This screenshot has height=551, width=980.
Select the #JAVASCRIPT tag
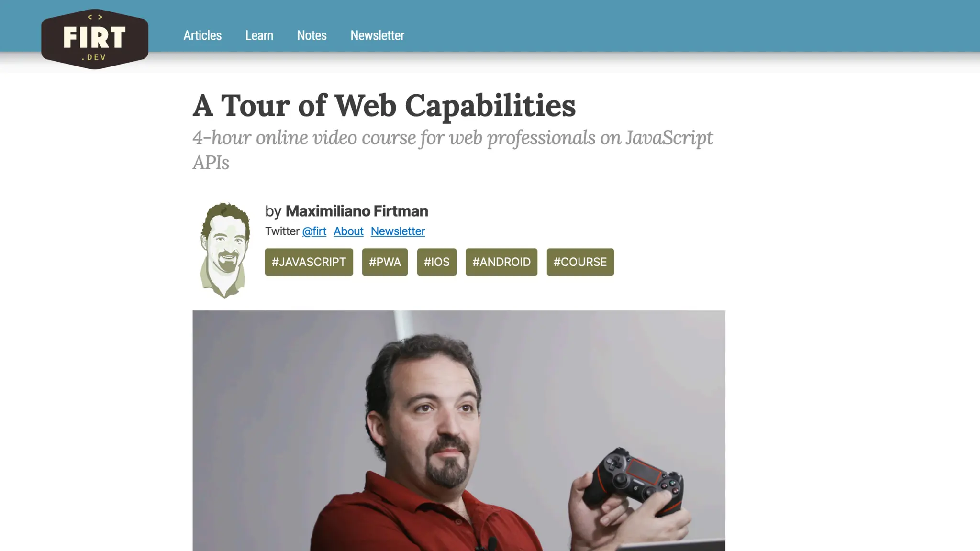(x=309, y=262)
